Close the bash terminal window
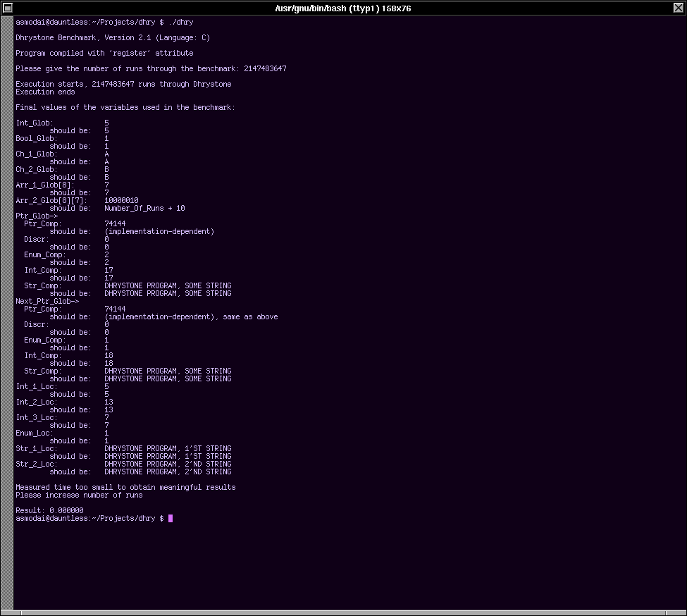 tap(679, 7)
